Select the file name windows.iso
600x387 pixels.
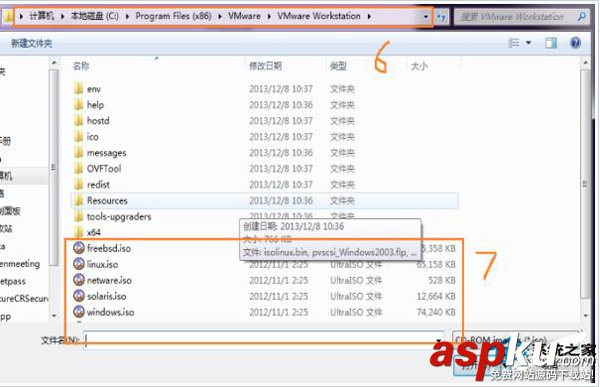click(111, 312)
